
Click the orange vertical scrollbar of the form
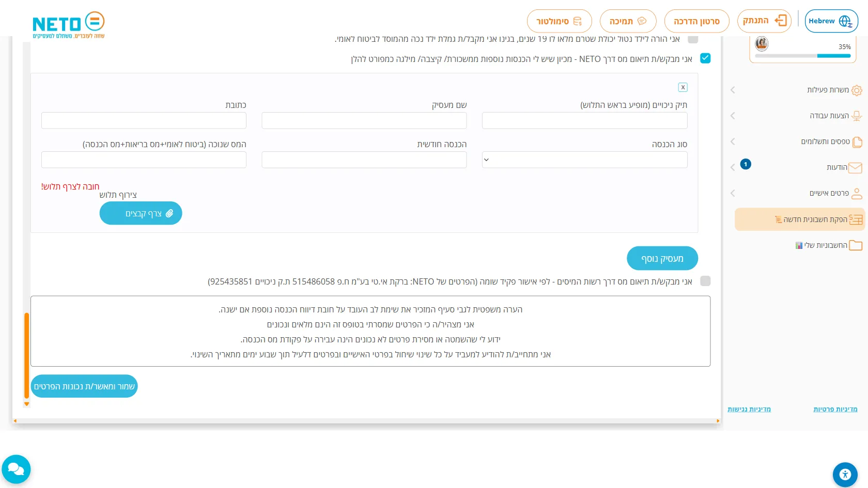[x=26, y=356]
